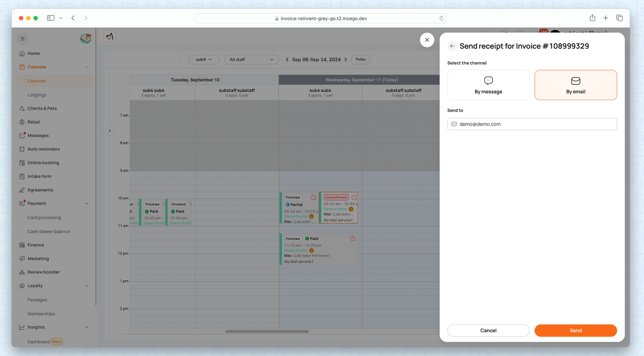Viewport: 644px width, 356px height.
Task: Open the sub4 business dropdown
Action: tap(204, 60)
